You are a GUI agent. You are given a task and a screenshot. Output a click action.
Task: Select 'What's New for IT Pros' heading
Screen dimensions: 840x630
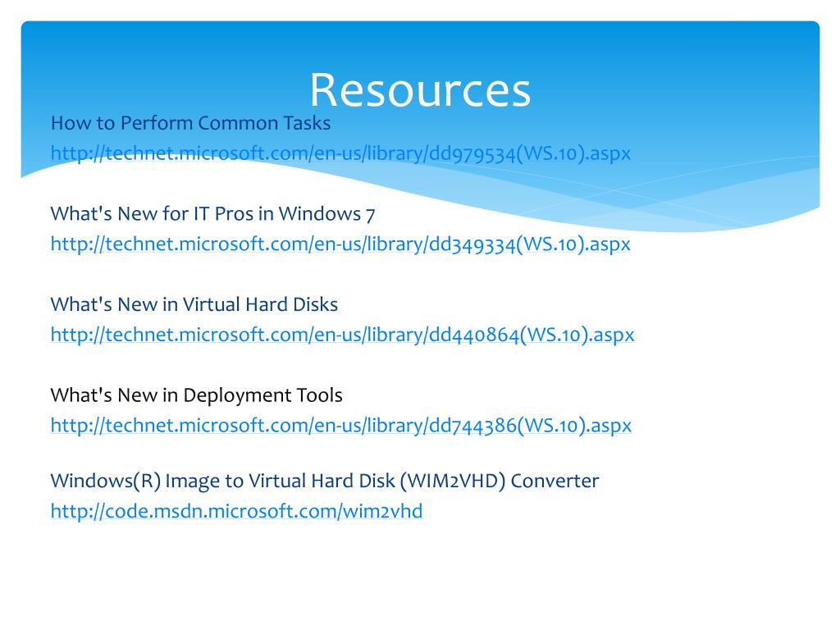[212, 214]
